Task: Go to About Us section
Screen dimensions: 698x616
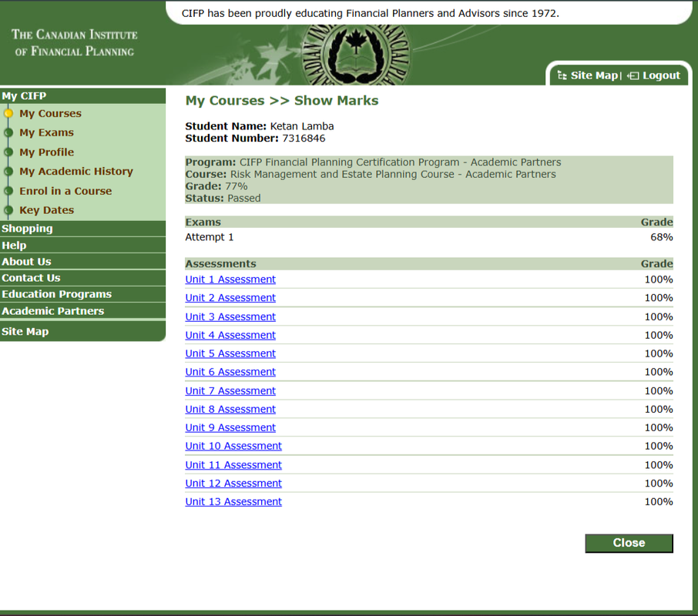Action: pyautogui.click(x=82, y=262)
